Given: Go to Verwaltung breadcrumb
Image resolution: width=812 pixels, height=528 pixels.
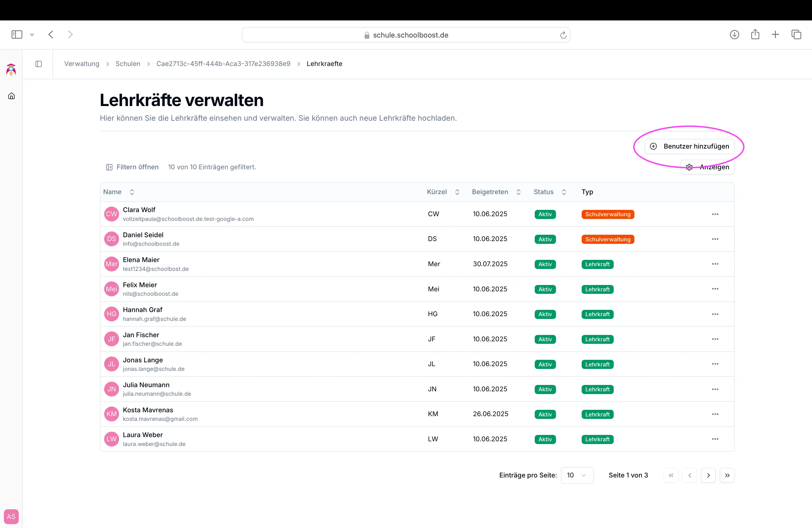Looking at the screenshot, I should [x=81, y=64].
